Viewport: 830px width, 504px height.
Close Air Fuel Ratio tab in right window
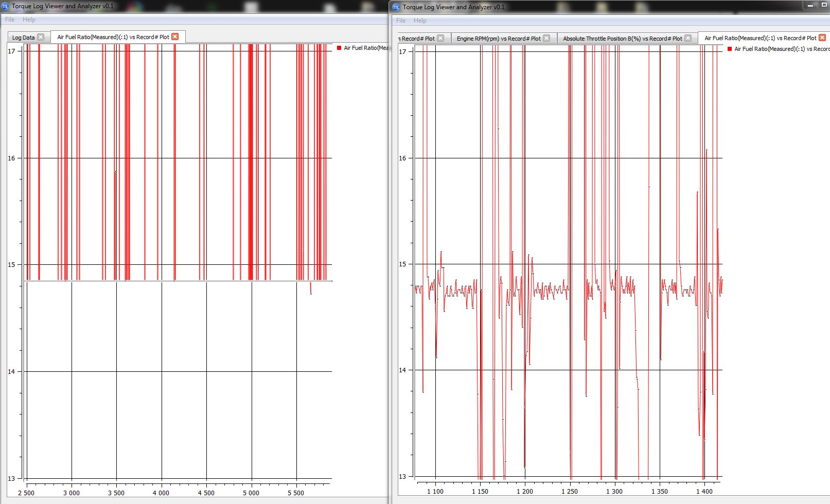(822, 38)
